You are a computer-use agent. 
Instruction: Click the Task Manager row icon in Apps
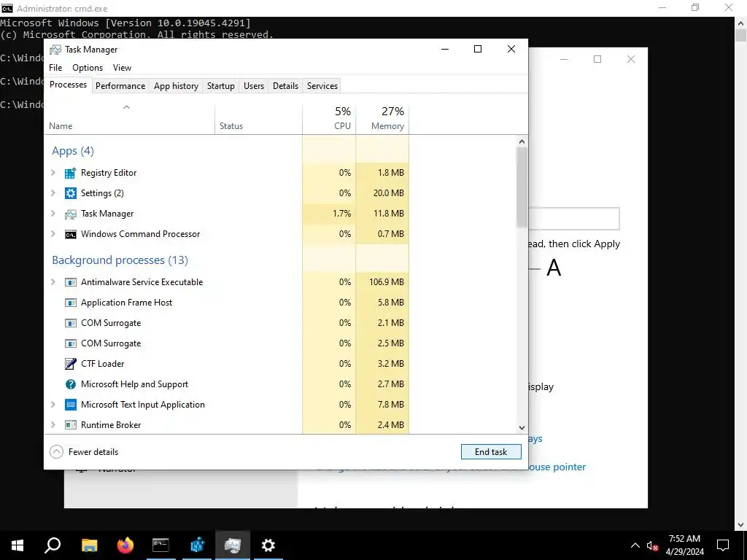[x=71, y=214]
